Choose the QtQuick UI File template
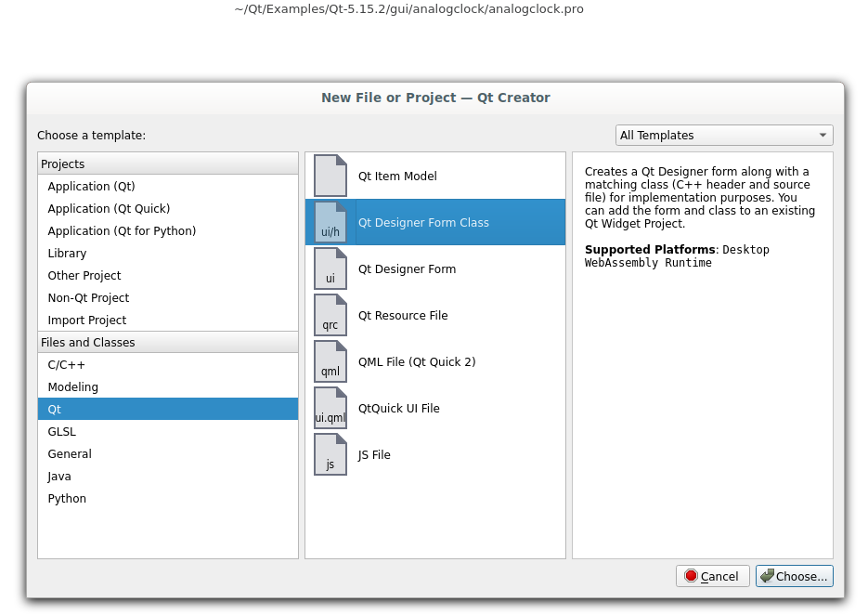The image size is (868, 615). click(435, 409)
